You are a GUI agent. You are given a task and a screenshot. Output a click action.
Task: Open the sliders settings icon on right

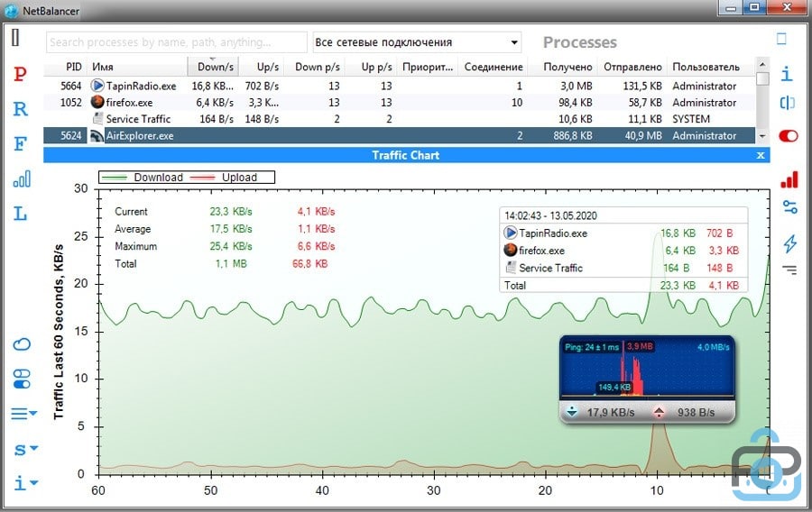tap(790, 208)
